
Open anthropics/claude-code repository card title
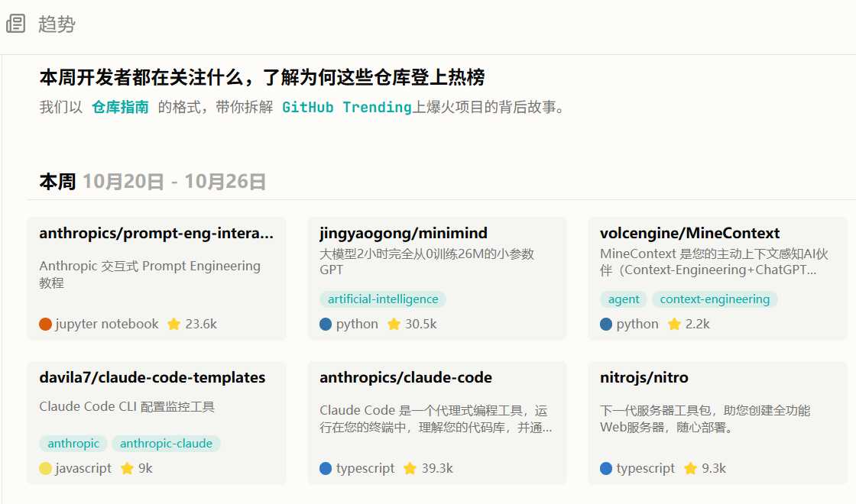[405, 377]
